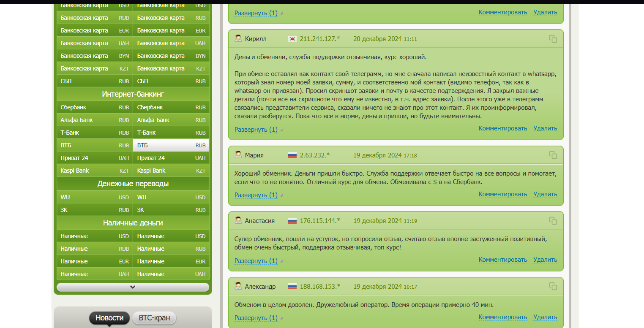
Task: Expand replies under Анастасия's review
Action: [256, 260]
